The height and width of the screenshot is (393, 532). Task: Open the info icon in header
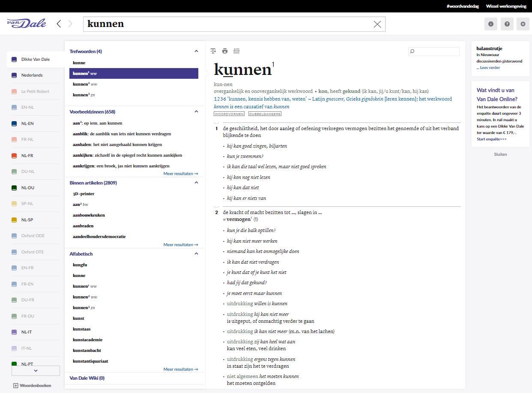tap(491, 24)
